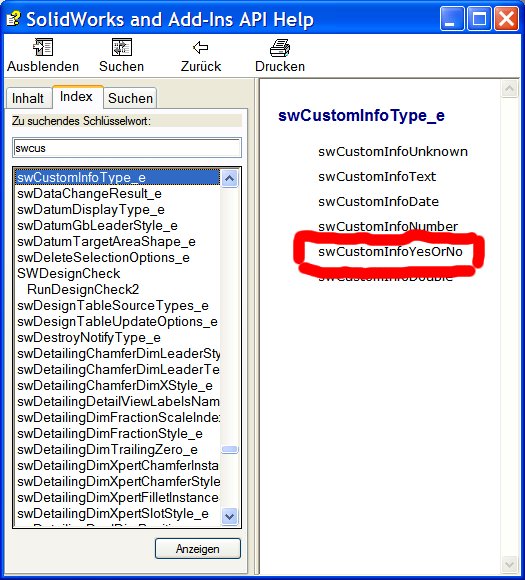Viewport: 525px width, 580px height.
Task: Select swDestroyNotifyType_e entry
Action: (x=89, y=337)
